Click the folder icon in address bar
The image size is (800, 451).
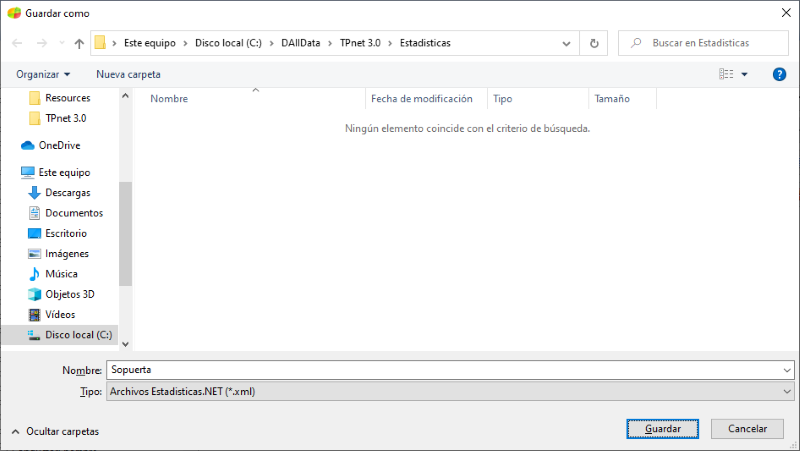coord(101,43)
